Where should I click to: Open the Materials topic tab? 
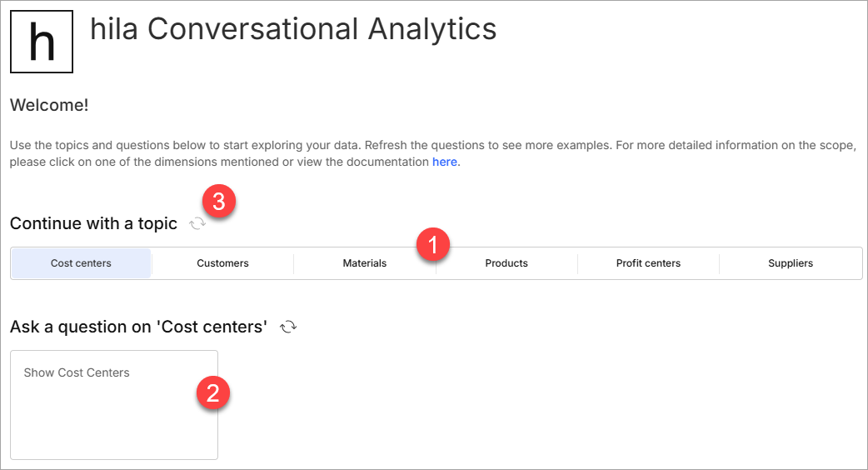[365, 263]
